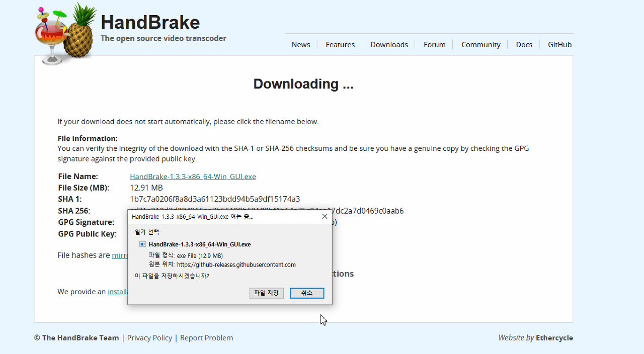The image size is (644, 354).
Task: Open the News menu item
Action: [301, 45]
